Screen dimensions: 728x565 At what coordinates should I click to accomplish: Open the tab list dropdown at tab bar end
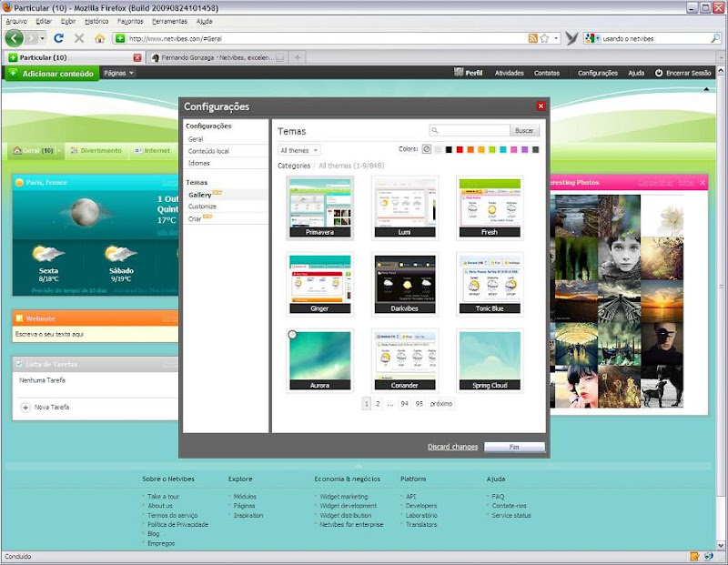pyautogui.click(x=721, y=57)
